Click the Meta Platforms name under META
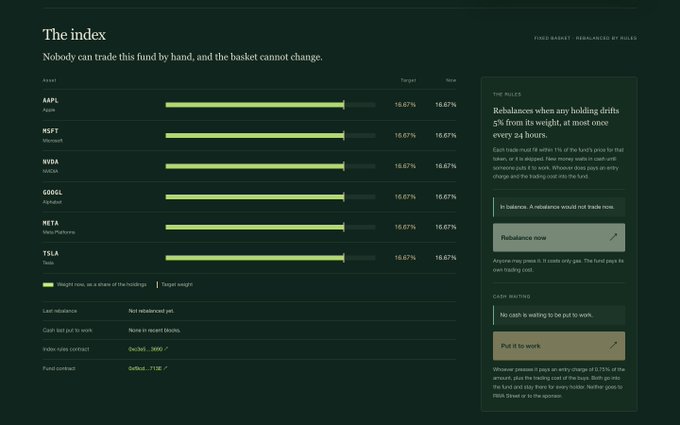Screen dimensions: 680x425 coord(59,232)
